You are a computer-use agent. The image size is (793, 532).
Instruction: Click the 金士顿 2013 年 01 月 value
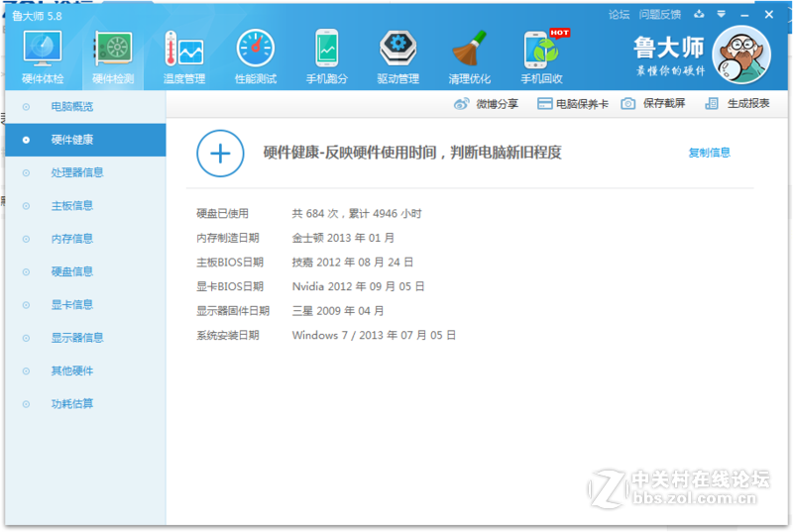tap(343, 238)
